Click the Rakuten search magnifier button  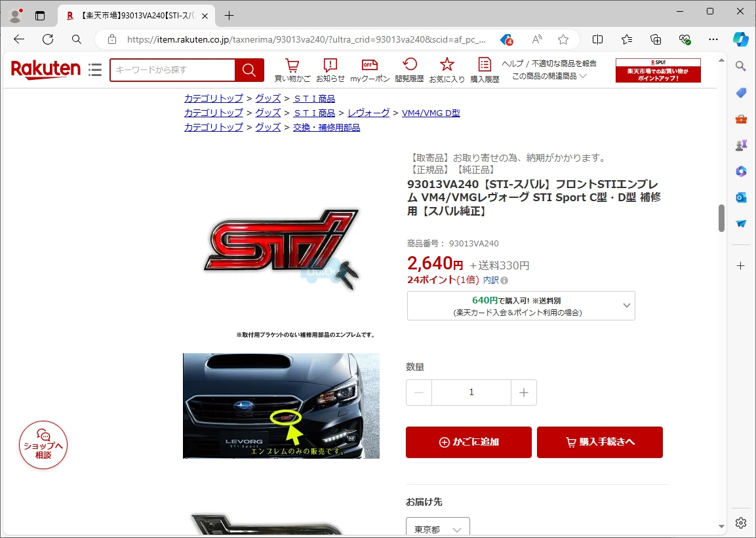(249, 70)
